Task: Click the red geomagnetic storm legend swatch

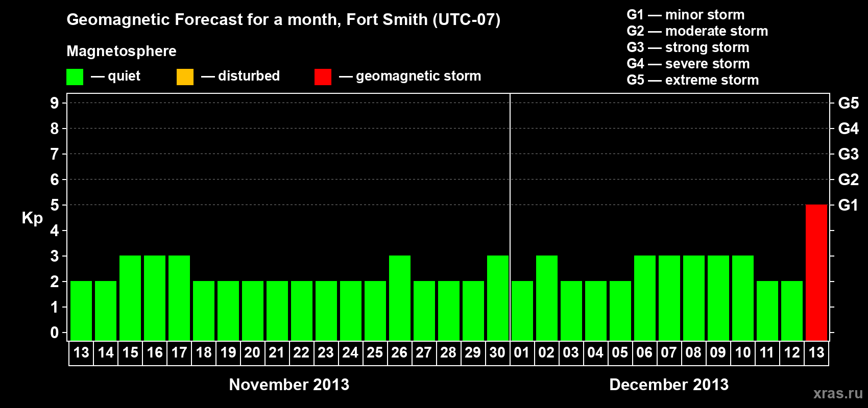Action: click(323, 77)
